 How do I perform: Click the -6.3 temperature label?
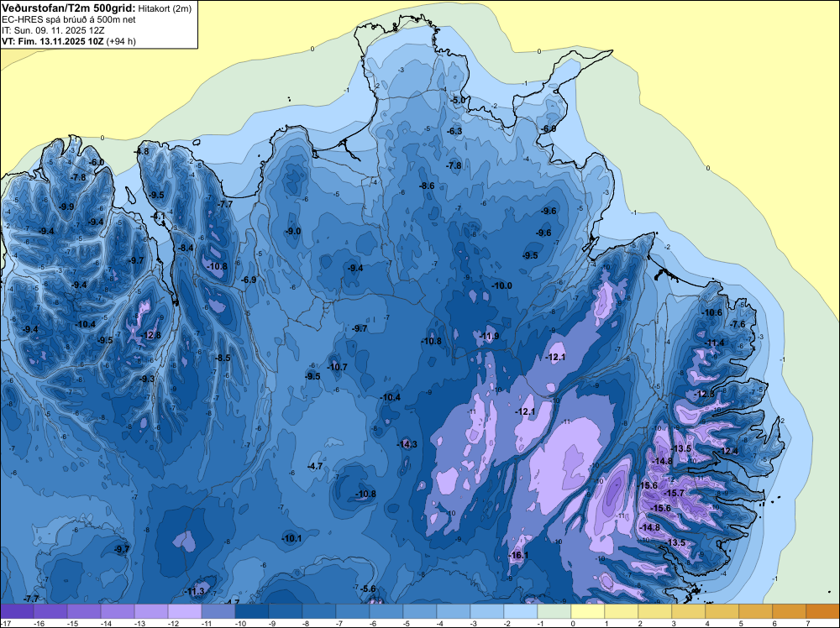(454, 132)
